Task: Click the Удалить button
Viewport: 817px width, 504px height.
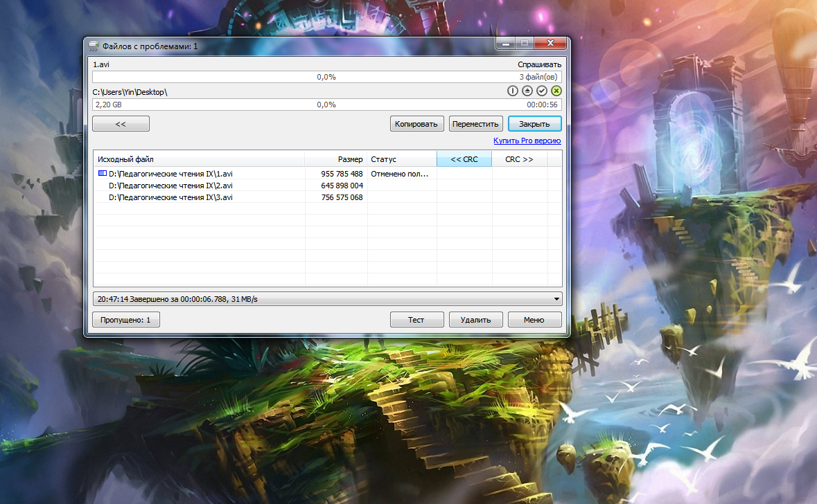Action: (475, 320)
